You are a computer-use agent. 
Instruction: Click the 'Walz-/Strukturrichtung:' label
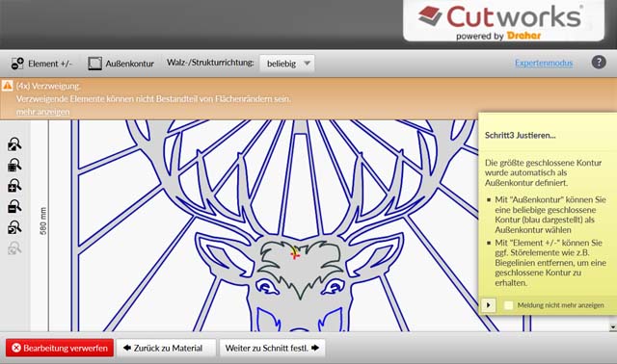pos(210,63)
